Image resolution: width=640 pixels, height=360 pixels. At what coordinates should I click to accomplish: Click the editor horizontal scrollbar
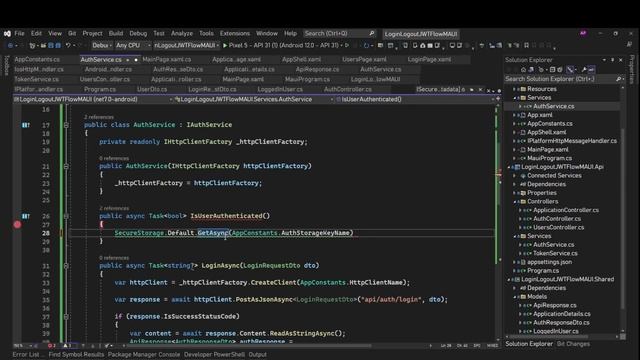pos(249,346)
